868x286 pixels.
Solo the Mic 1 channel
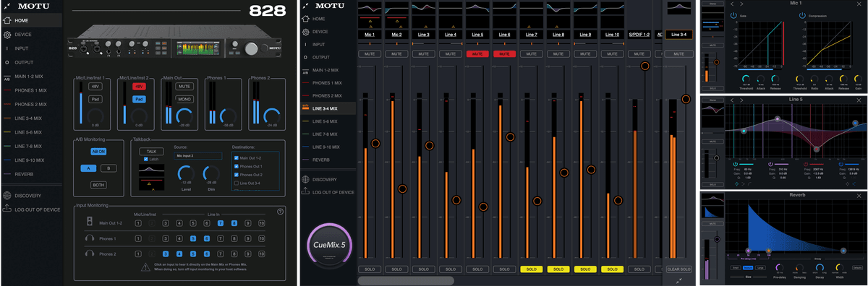coord(370,269)
